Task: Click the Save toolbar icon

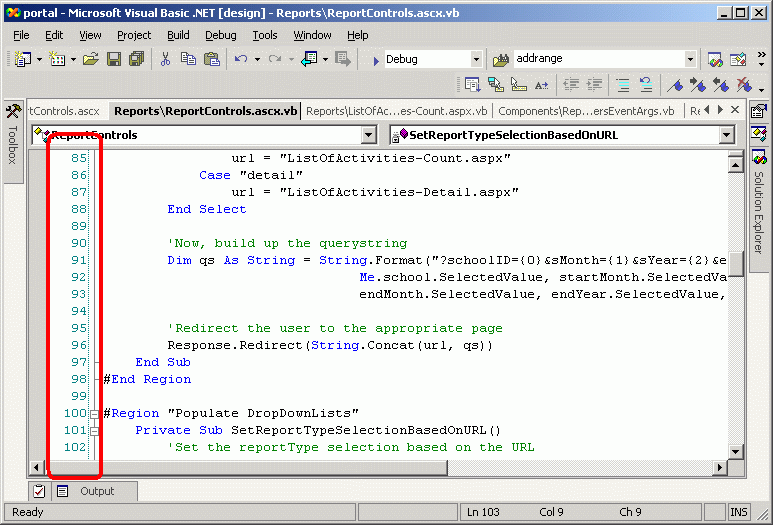Action: pyautogui.click(x=113, y=60)
